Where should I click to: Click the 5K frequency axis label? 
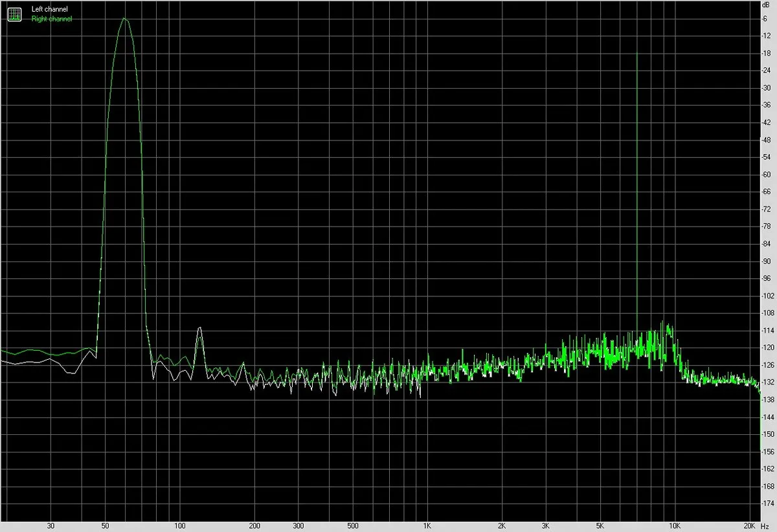tap(600, 526)
